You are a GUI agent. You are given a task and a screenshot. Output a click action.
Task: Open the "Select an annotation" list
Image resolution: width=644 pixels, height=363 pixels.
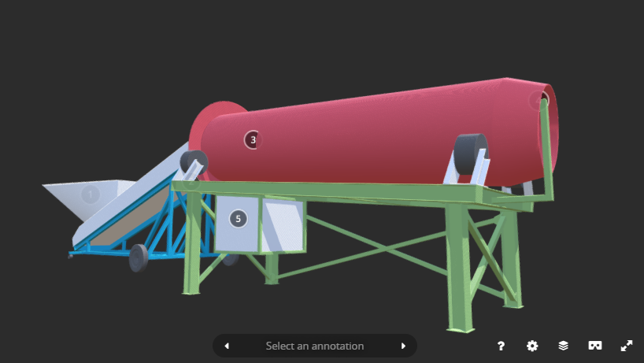[315, 346]
